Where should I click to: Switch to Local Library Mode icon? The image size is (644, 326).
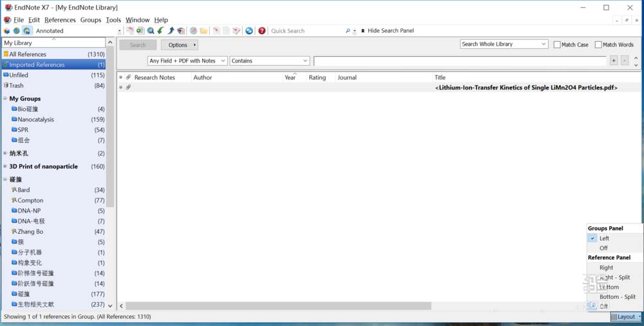tap(6, 31)
